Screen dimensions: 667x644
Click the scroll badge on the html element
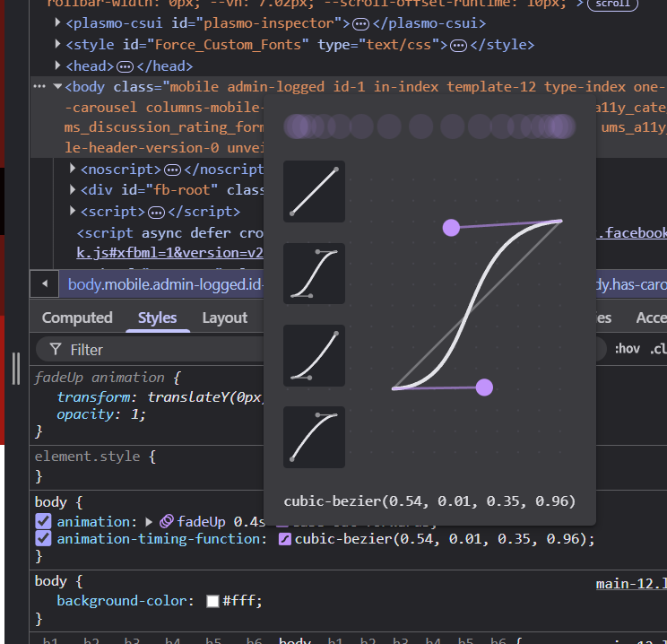[x=612, y=4]
